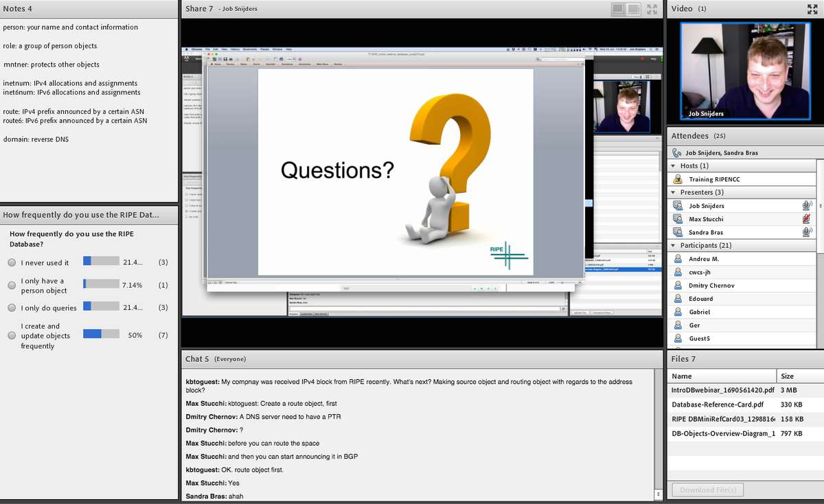Sort files by the Size column header
The image size is (824, 504).
(x=800, y=376)
